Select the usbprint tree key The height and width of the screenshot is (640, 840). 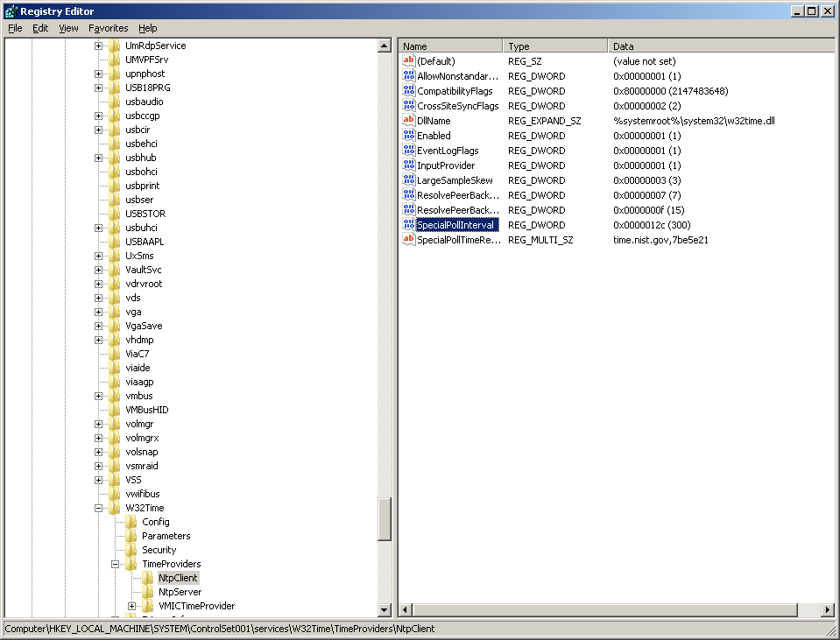[x=143, y=186]
